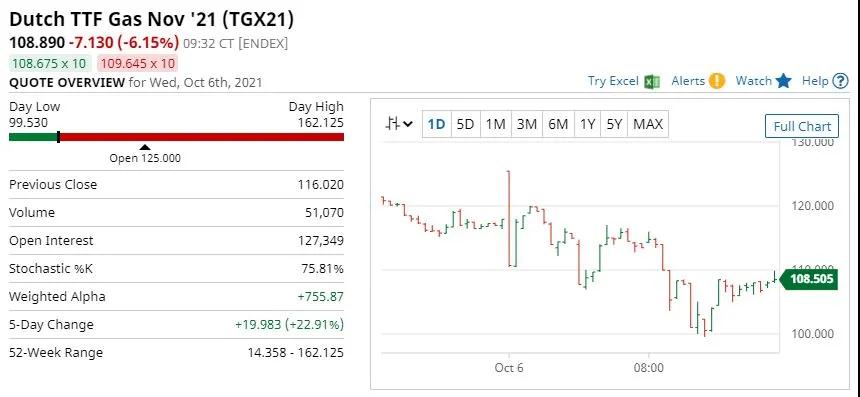Show the 6M chart range

558,124
